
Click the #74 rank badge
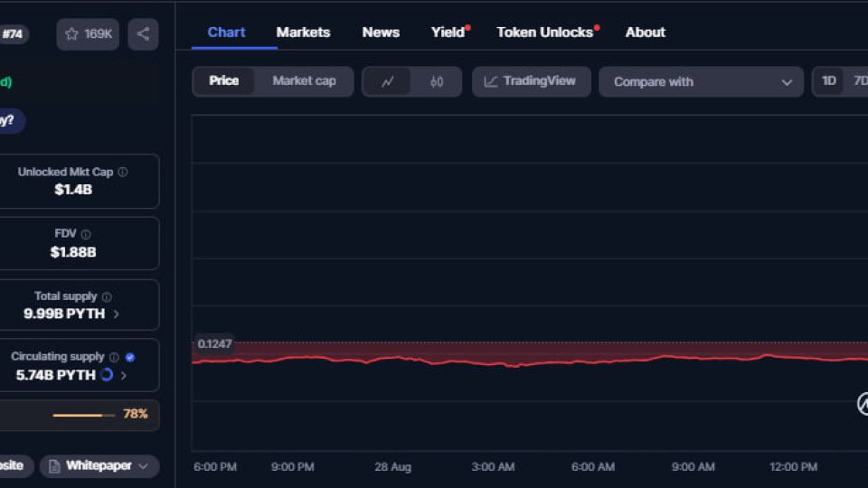(x=12, y=34)
